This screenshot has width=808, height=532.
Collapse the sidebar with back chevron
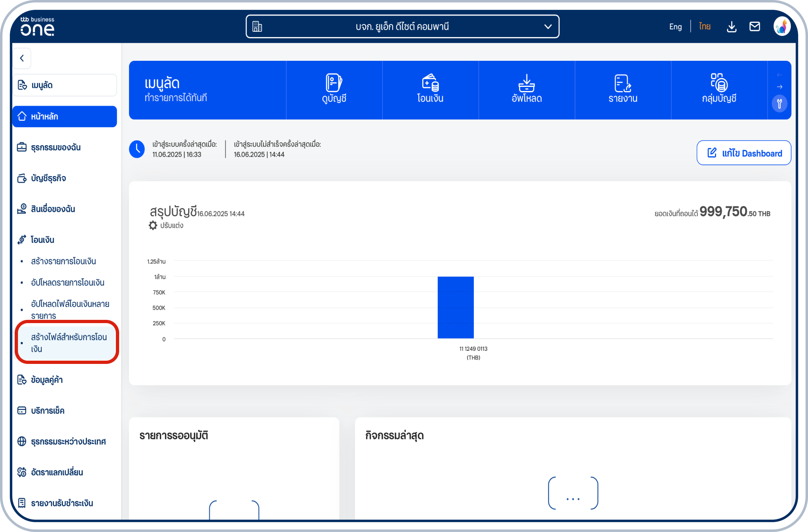click(x=22, y=58)
